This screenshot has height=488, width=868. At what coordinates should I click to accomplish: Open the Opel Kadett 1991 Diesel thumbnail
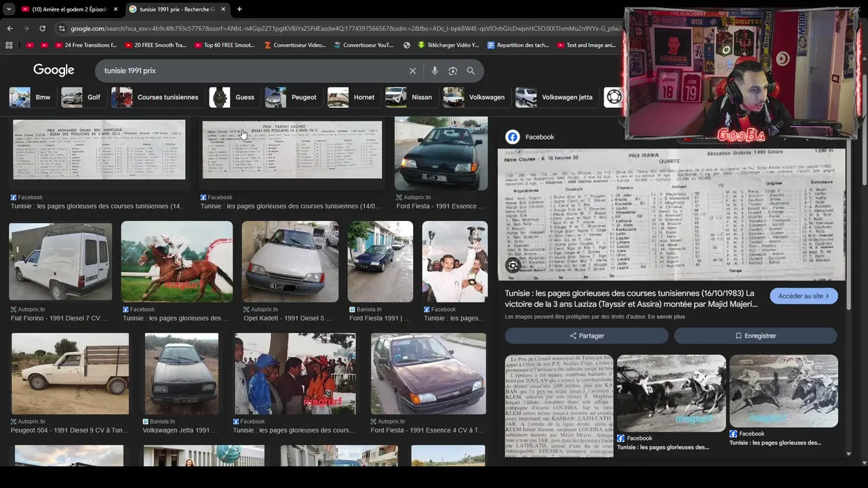coord(290,262)
